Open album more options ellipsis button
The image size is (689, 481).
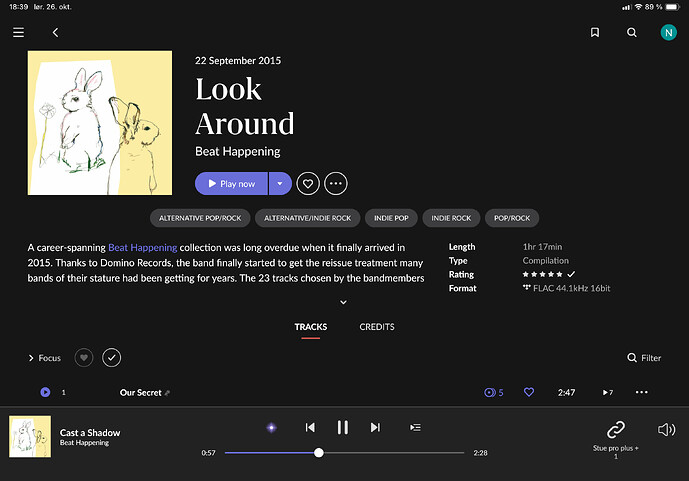point(336,184)
